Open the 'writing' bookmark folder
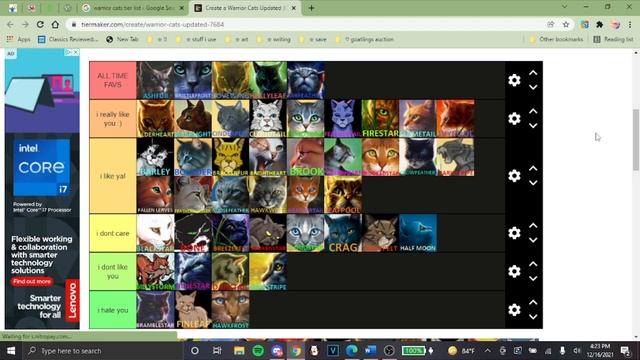The height and width of the screenshot is (360, 640). tap(273, 39)
